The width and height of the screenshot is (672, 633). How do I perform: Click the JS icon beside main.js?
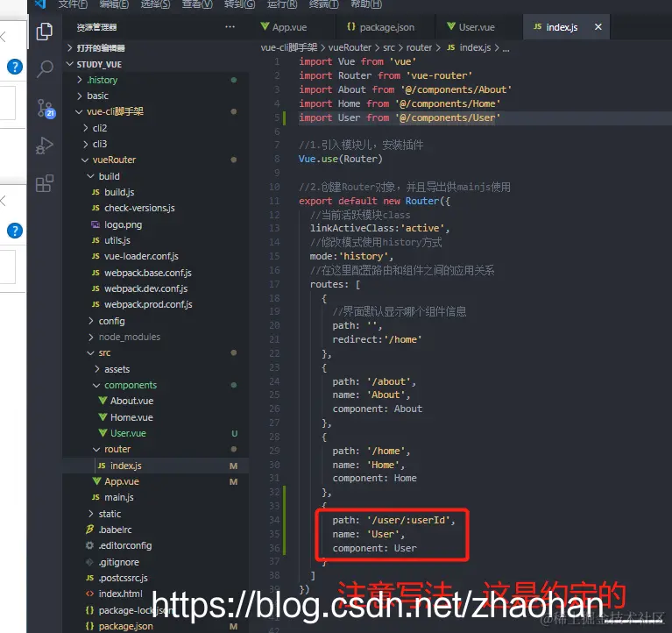coord(95,497)
